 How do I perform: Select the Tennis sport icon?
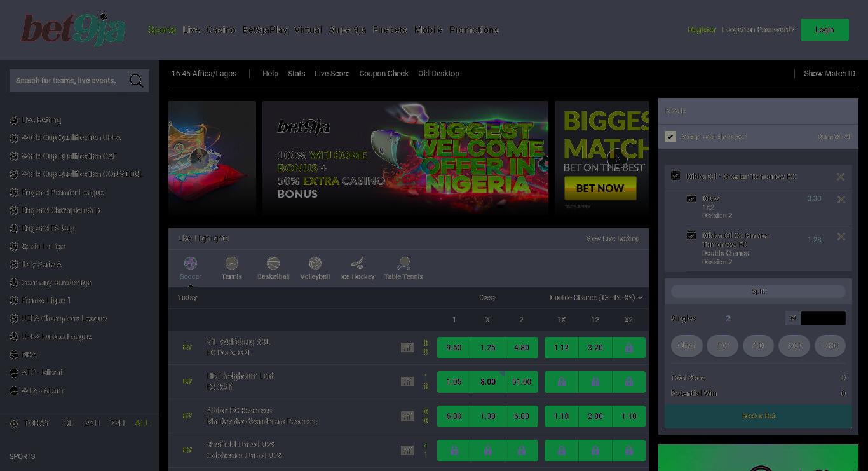point(232,268)
